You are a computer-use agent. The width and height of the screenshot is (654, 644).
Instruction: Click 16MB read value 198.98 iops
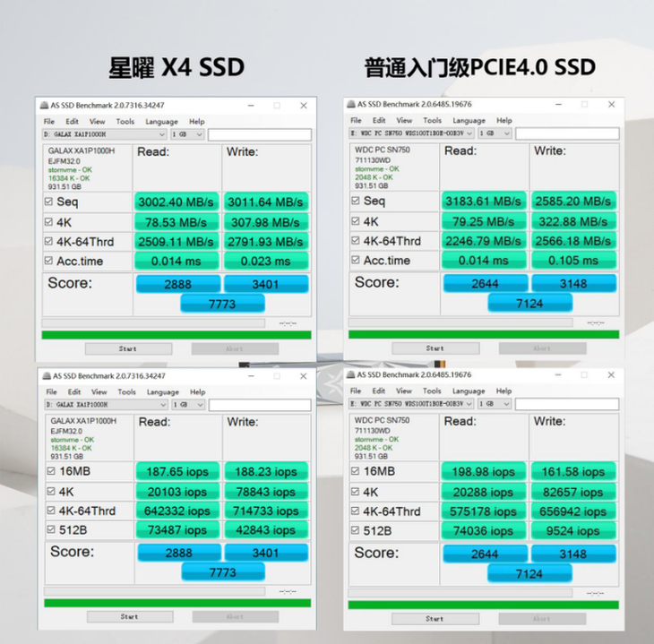point(484,472)
